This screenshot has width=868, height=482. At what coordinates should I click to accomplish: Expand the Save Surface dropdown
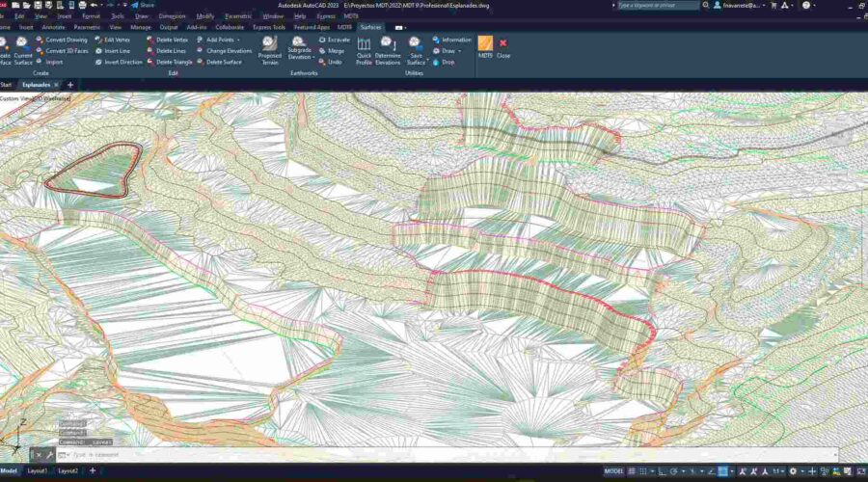click(416, 56)
